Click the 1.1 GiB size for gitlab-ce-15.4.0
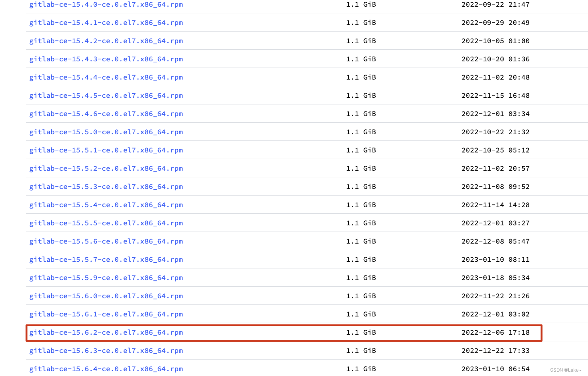The width and height of the screenshot is (588, 376). (361, 4)
